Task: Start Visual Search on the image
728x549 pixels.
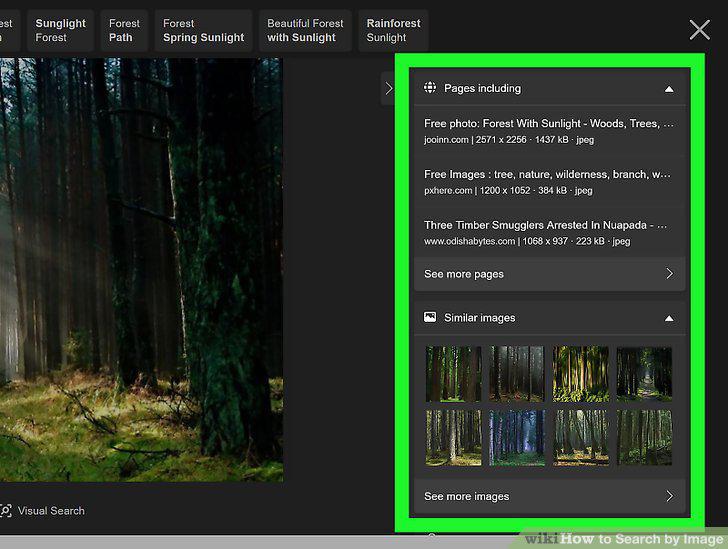Action: click(x=43, y=511)
